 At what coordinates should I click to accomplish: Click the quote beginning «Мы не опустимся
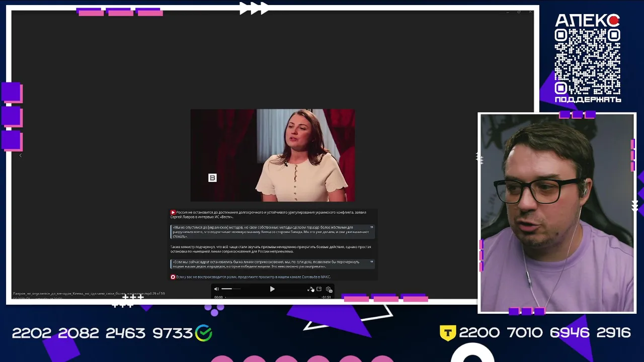(272, 232)
